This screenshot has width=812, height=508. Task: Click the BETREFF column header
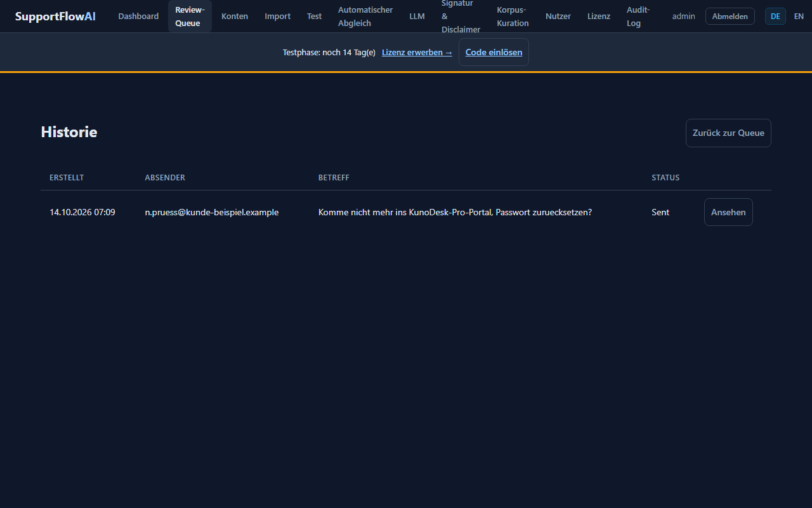[334, 178]
